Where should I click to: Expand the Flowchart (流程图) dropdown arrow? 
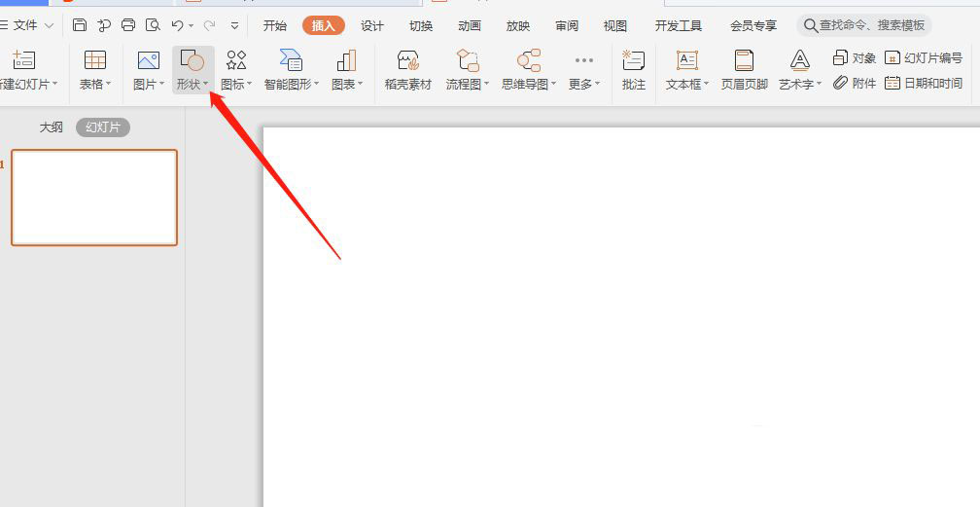486,84
